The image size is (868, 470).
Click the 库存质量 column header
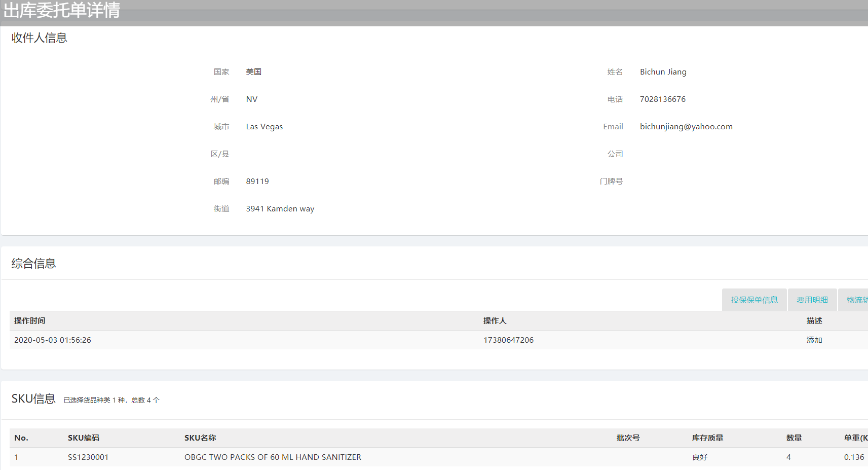[707, 438]
